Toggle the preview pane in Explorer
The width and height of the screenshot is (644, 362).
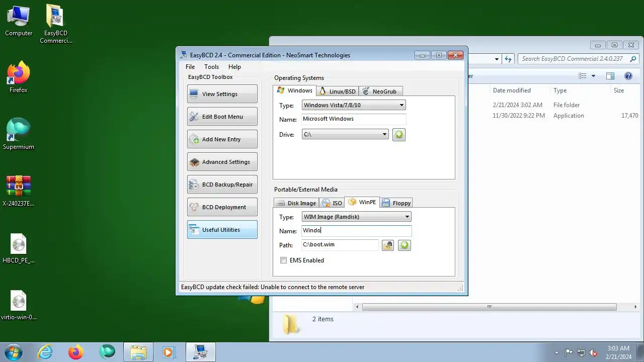click(x=610, y=76)
